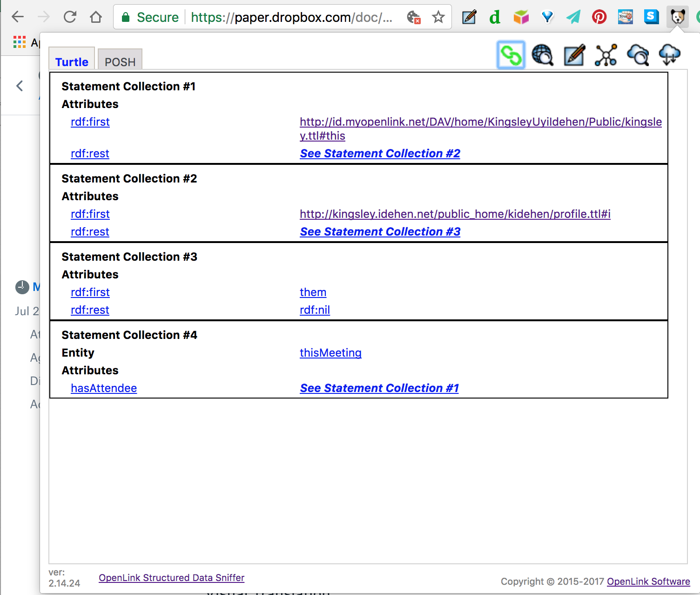The width and height of the screenshot is (700, 595).
Task: Open the Telegram browser extension
Action: [573, 17]
